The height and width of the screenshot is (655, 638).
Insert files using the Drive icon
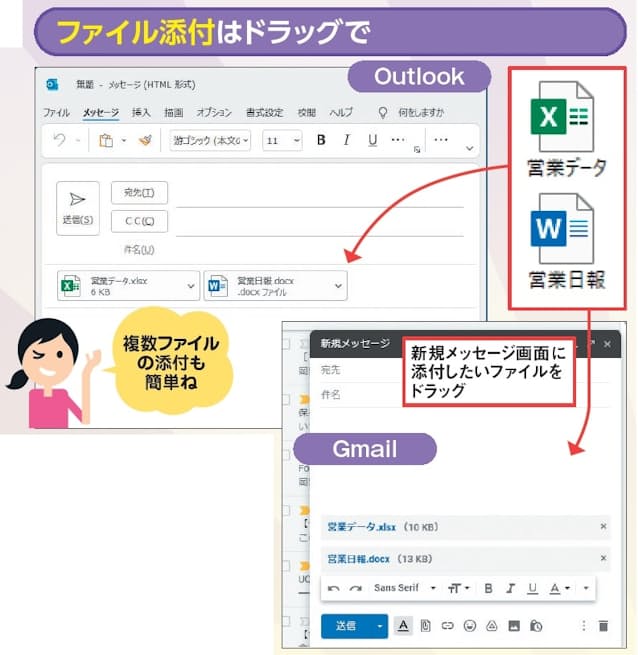point(492,626)
